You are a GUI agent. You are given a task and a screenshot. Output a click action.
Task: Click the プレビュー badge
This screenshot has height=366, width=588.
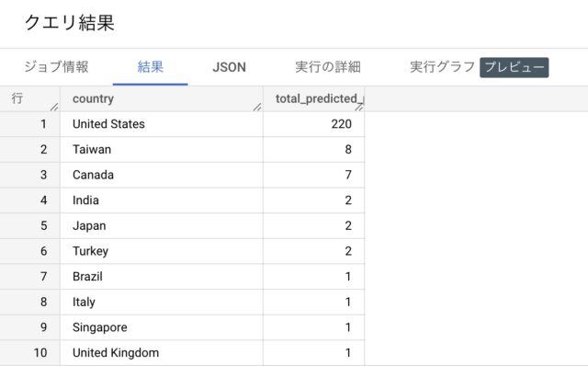pyautogui.click(x=514, y=67)
